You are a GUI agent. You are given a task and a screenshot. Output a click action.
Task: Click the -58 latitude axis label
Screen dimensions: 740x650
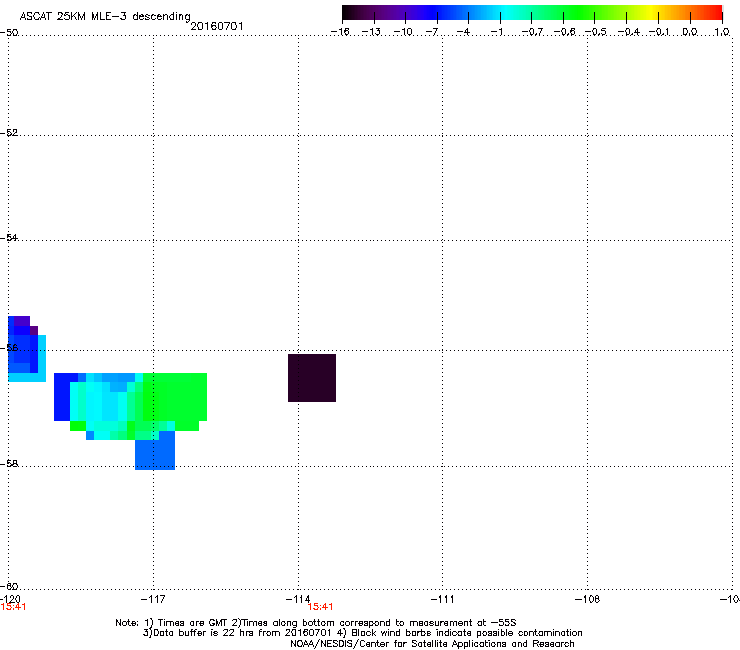tap(9, 464)
